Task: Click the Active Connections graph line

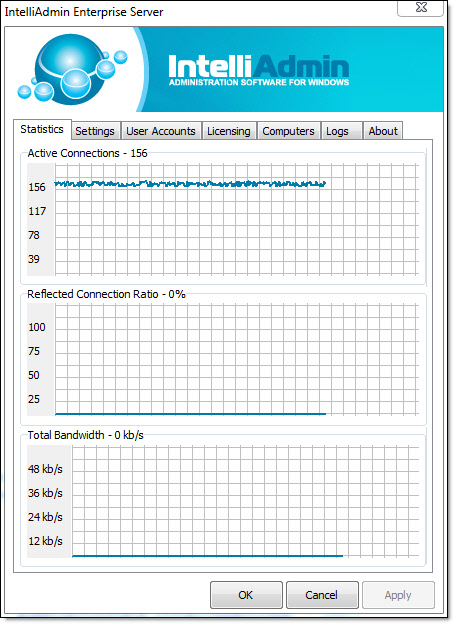Action: click(190, 183)
